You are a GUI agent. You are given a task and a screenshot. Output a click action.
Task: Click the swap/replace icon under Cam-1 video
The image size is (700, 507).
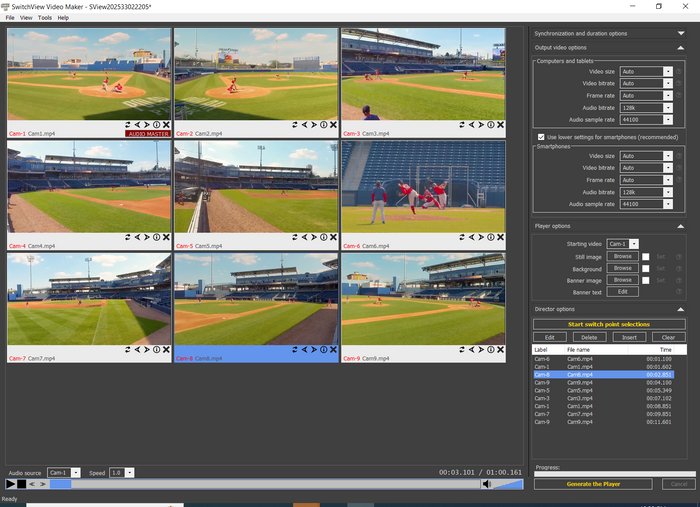pos(128,125)
